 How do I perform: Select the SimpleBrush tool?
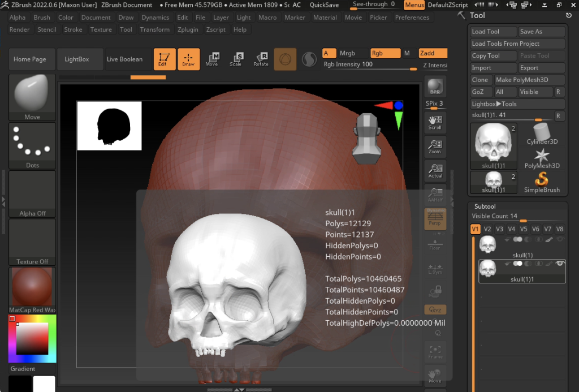(x=542, y=183)
